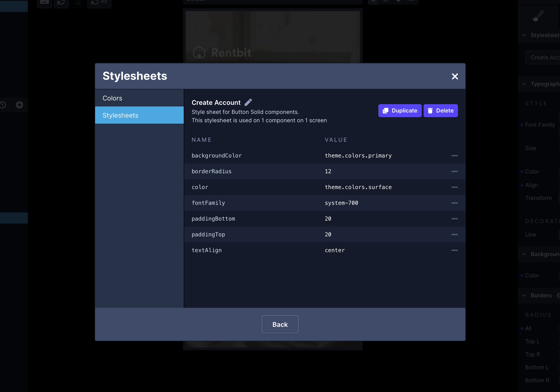Screen dimensions: 560x392
Task: Collapse the Background section chevron
Action: [524, 254]
